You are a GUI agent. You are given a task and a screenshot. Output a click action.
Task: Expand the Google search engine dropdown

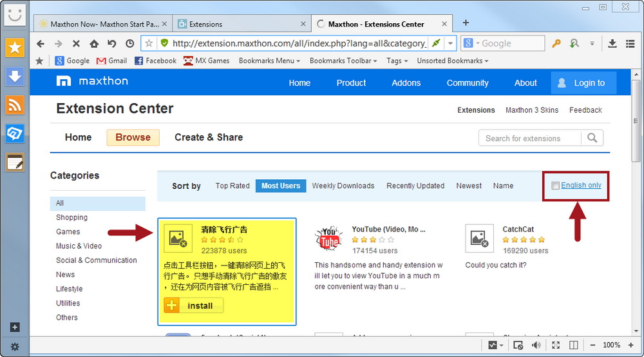coord(478,43)
